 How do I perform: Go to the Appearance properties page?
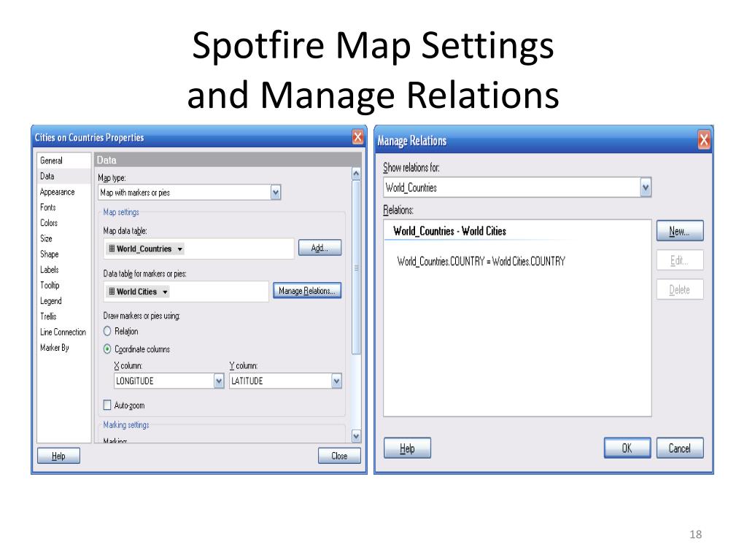(x=57, y=192)
